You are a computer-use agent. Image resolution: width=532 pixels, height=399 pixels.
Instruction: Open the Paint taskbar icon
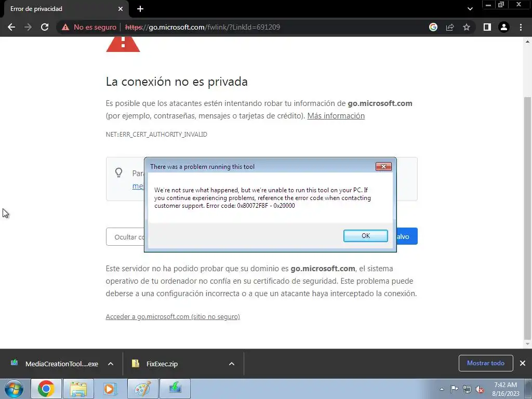coord(142,389)
